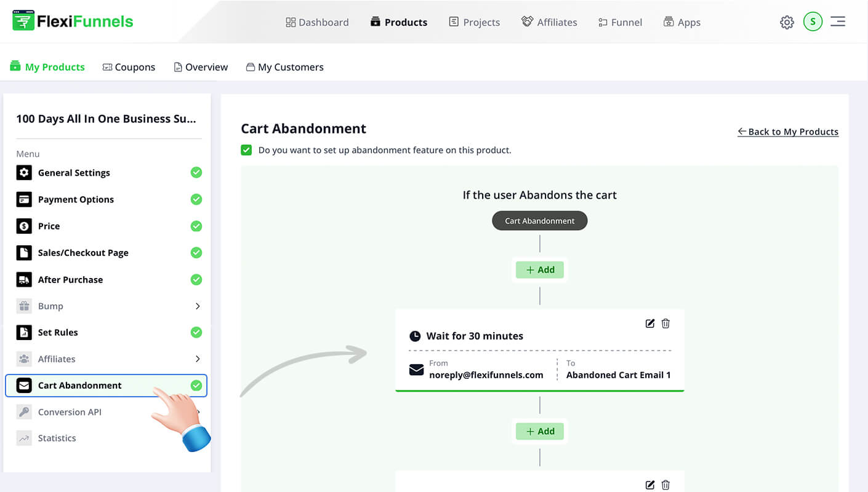The image size is (868, 492).
Task: Edit the Wait for 30 minutes step
Action: [649, 323]
